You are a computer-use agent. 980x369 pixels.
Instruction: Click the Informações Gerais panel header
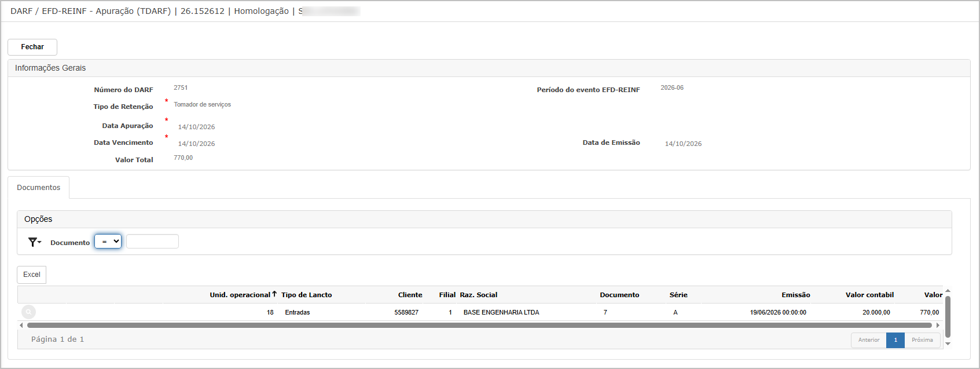point(489,68)
